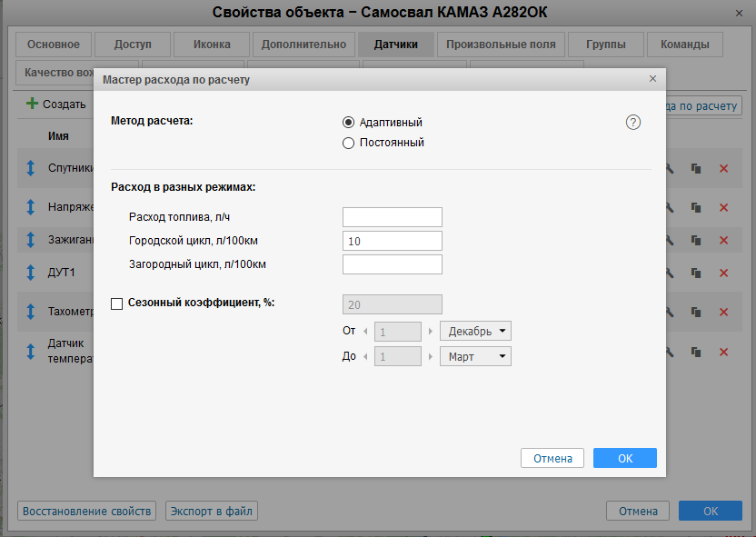Viewport: 756px width, 537px height.
Task: Delete the Тахометр sensor with red X
Action: click(724, 312)
